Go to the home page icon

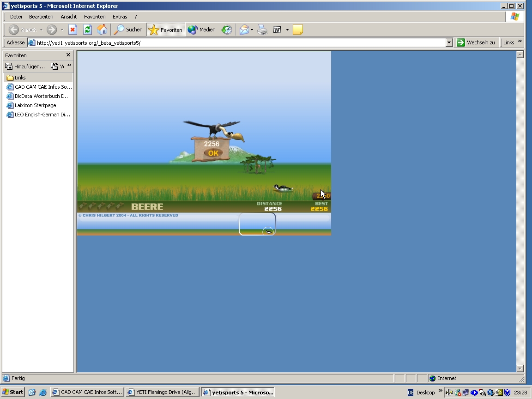[x=102, y=30]
